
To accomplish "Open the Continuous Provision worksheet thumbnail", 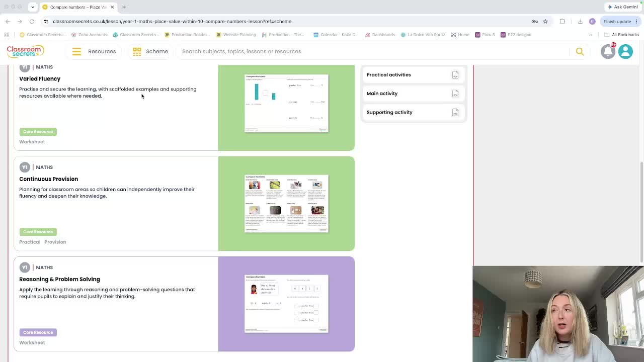I will 286,203.
